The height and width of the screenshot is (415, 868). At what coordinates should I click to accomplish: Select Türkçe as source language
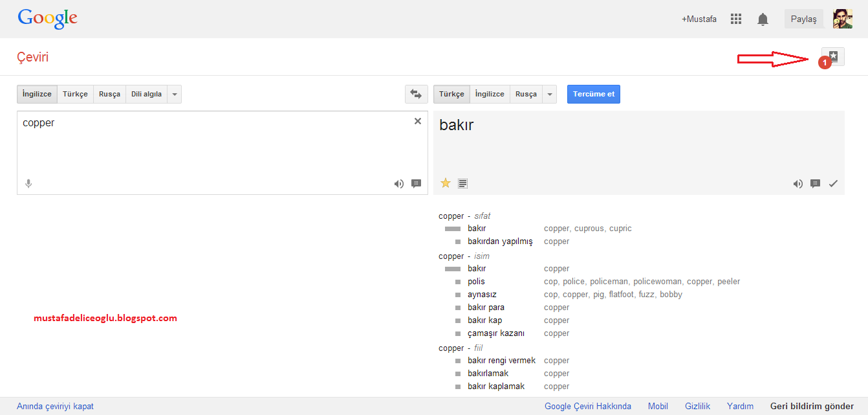[x=75, y=95]
